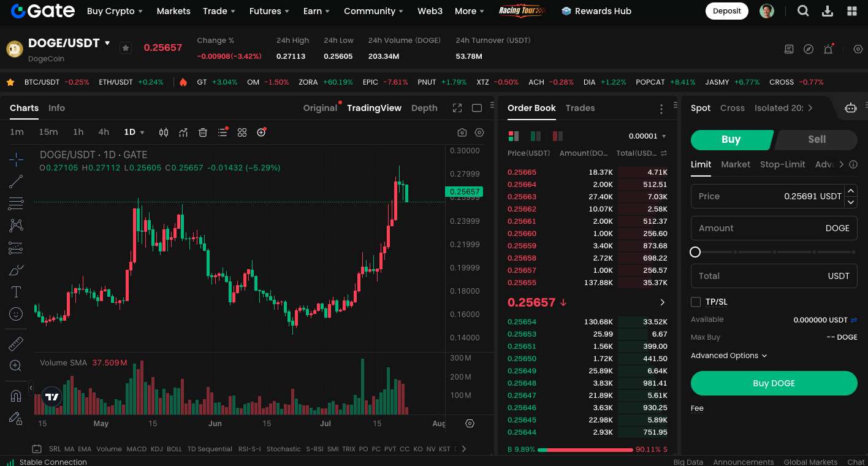Open the compass explore icon
Viewport: 868px width, 466px height.
click(809, 49)
